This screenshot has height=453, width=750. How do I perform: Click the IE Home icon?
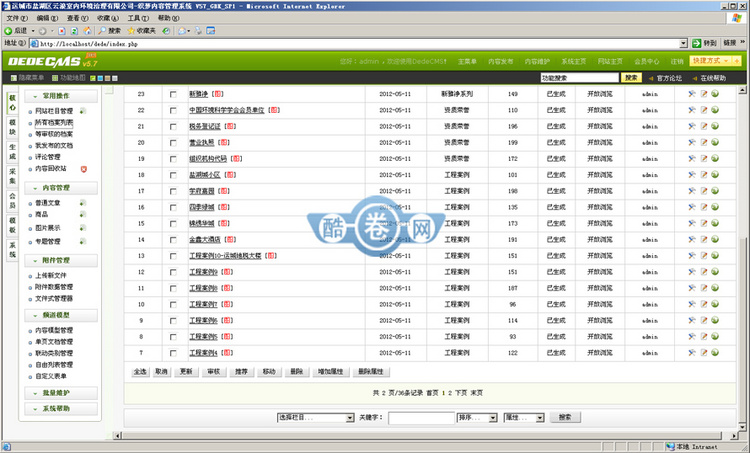point(87,31)
